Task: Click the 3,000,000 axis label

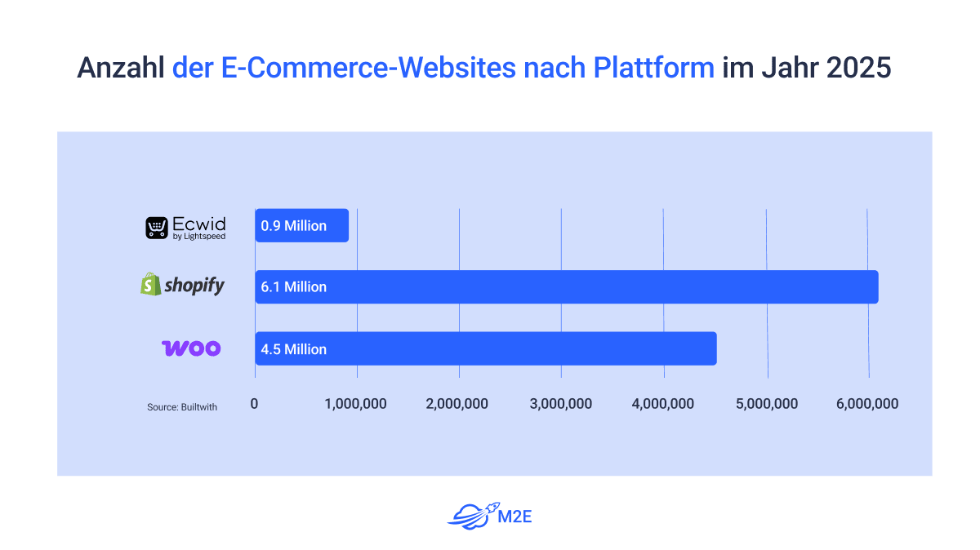Action: pos(561,404)
